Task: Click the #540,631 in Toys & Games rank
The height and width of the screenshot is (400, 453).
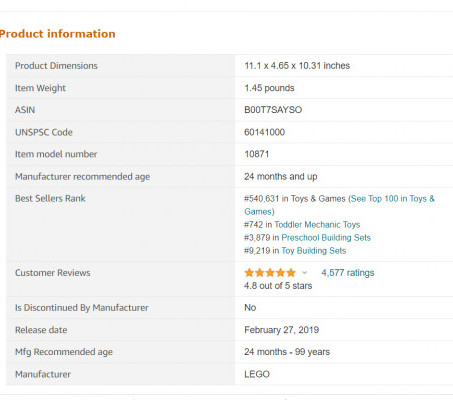Action: pyautogui.click(x=295, y=199)
